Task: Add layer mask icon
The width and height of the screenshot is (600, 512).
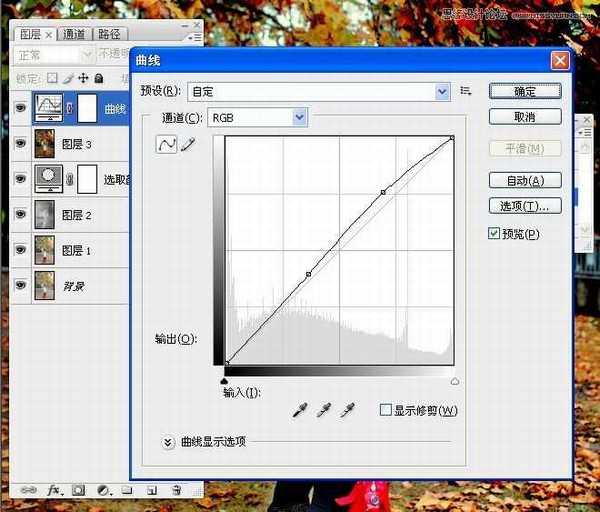Action: tap(78, 490)
